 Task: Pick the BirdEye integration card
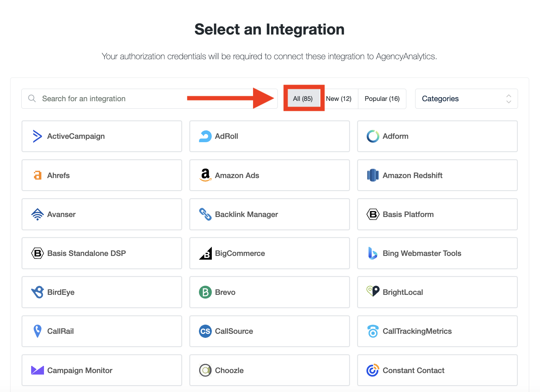102,292
